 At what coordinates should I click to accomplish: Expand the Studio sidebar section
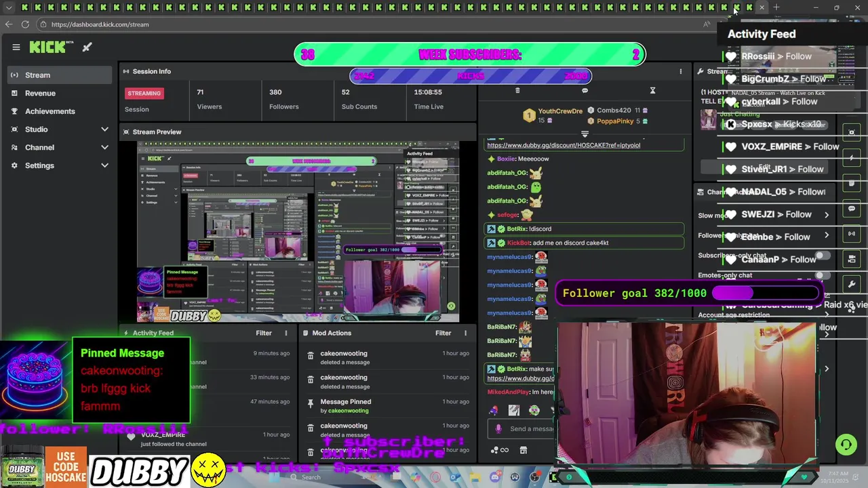[x=104, y=129]
